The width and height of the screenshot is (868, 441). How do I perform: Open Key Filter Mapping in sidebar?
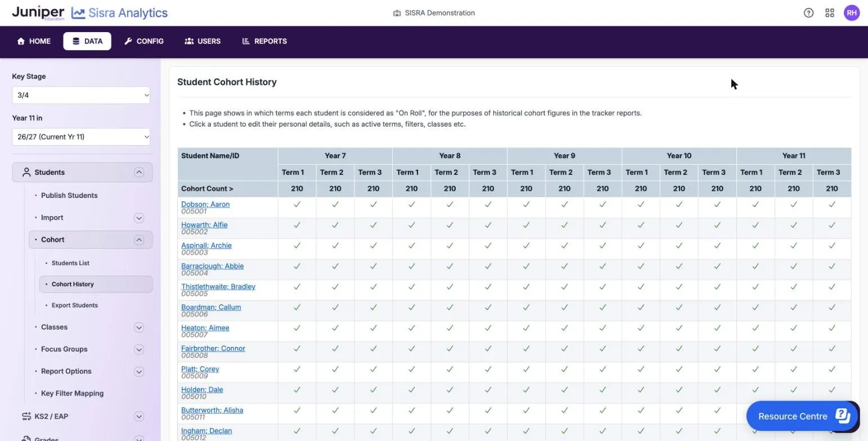[x=72, y=393]
